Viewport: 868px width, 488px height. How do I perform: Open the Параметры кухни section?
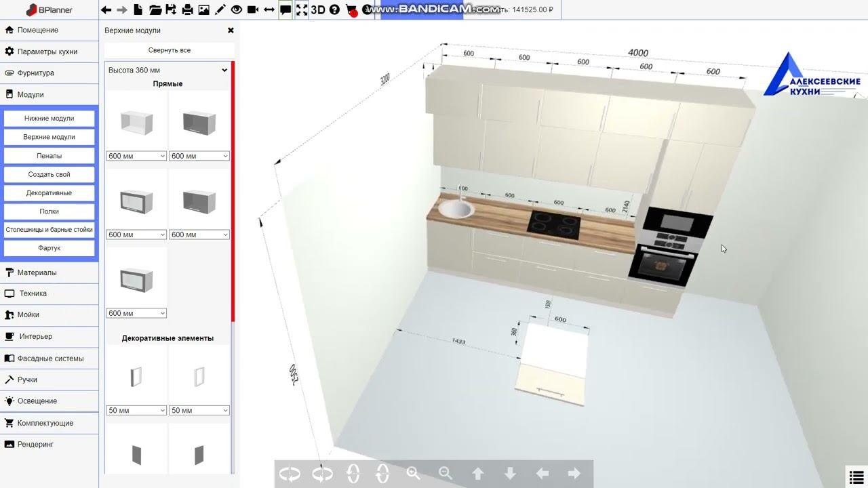click(49, 52)
